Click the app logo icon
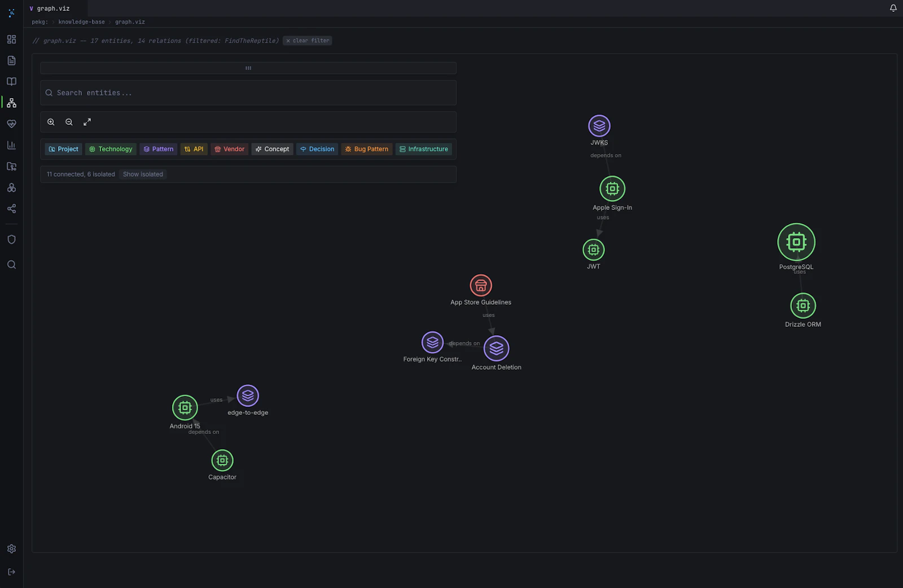Viewport: 903px width, 588px height. pyautogui.click(x=11, y=12)
